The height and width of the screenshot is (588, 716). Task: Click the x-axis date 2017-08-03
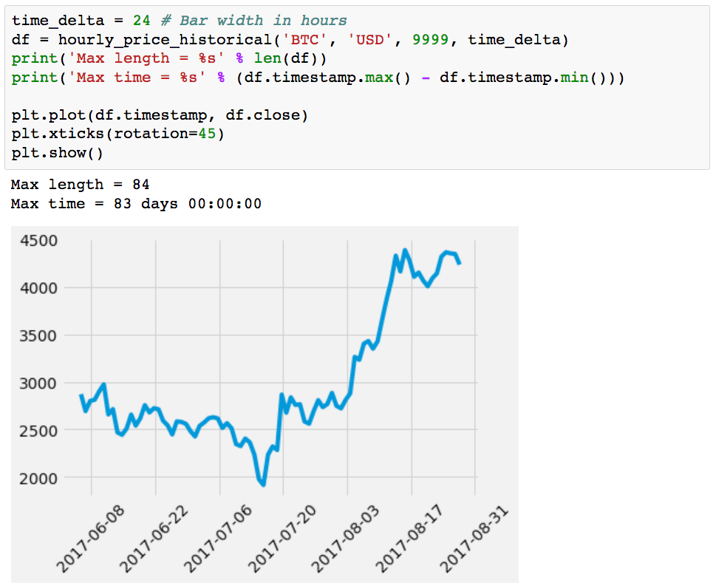(x=346, y=539)
